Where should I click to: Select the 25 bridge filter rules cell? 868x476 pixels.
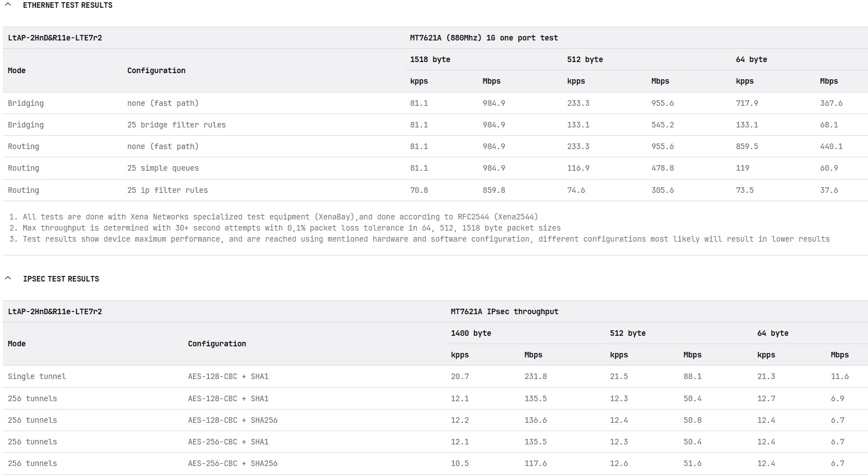(176, 125)
